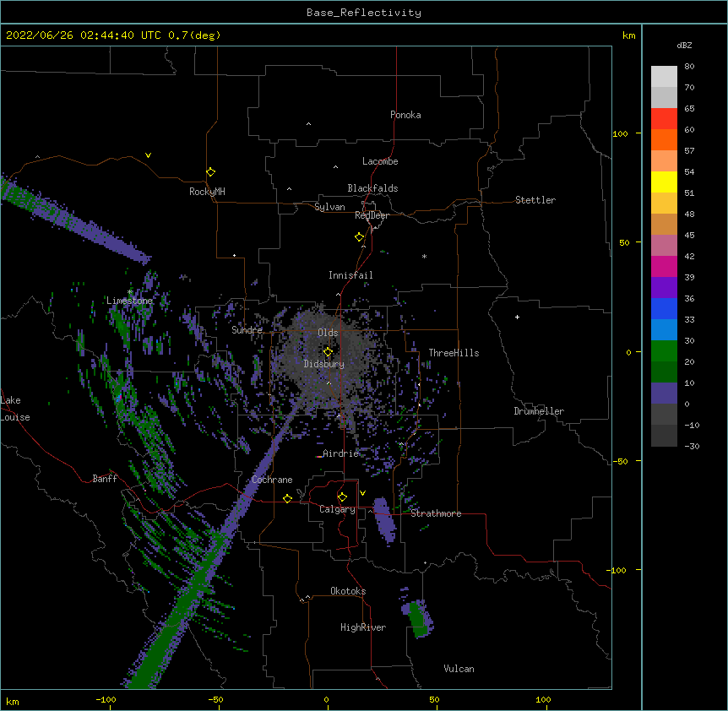Click the yellow diamond marker near RockyMH
The image size is (728, 711).
coord(211,172)
